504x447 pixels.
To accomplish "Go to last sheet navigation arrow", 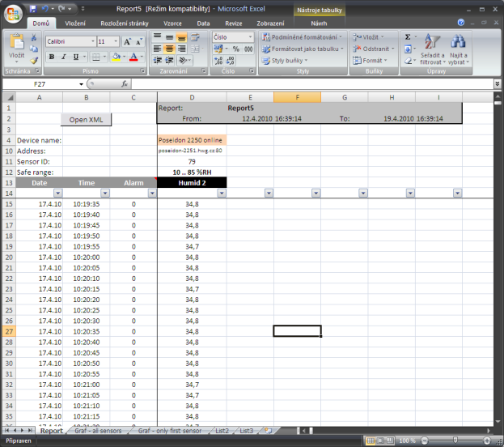I will [x=30, y=431].
